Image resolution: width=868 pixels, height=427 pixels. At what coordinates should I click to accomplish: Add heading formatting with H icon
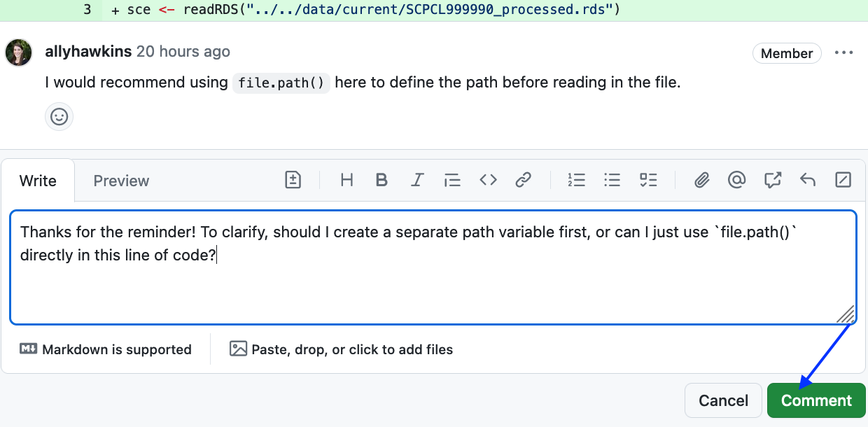tap(346, 180)
